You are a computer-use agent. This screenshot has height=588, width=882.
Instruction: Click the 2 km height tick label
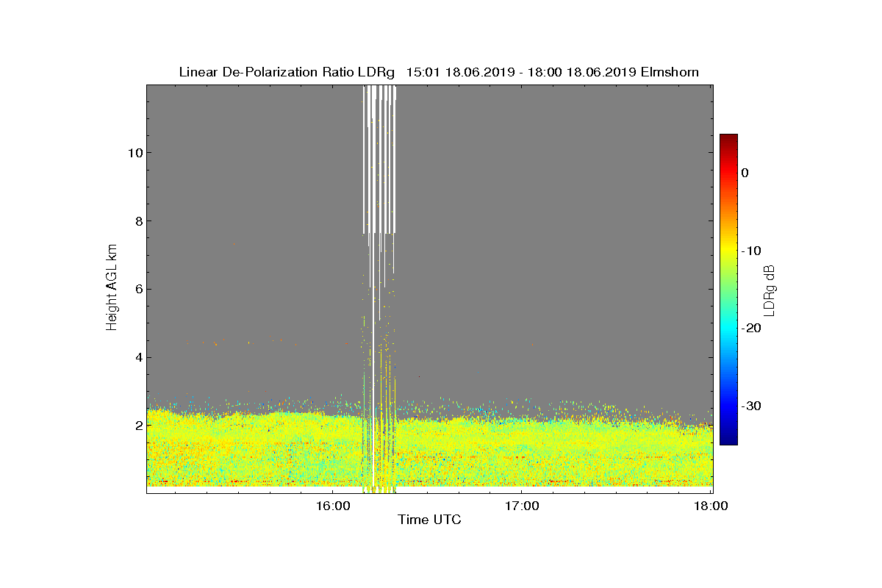click(138, 426)
